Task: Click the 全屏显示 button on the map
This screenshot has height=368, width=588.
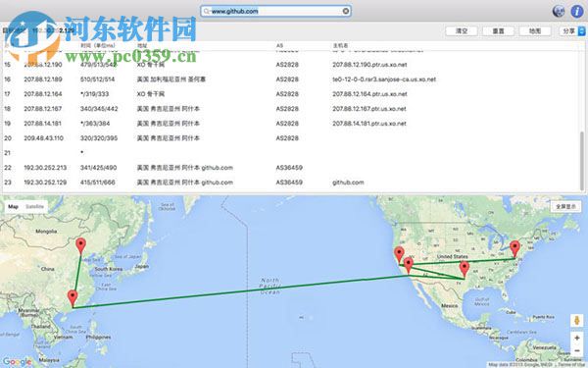Action: [x=565, y=206]
